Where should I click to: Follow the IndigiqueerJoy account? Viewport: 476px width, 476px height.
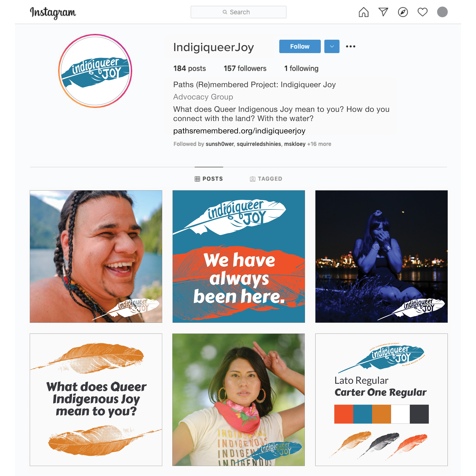coord(300,46)
